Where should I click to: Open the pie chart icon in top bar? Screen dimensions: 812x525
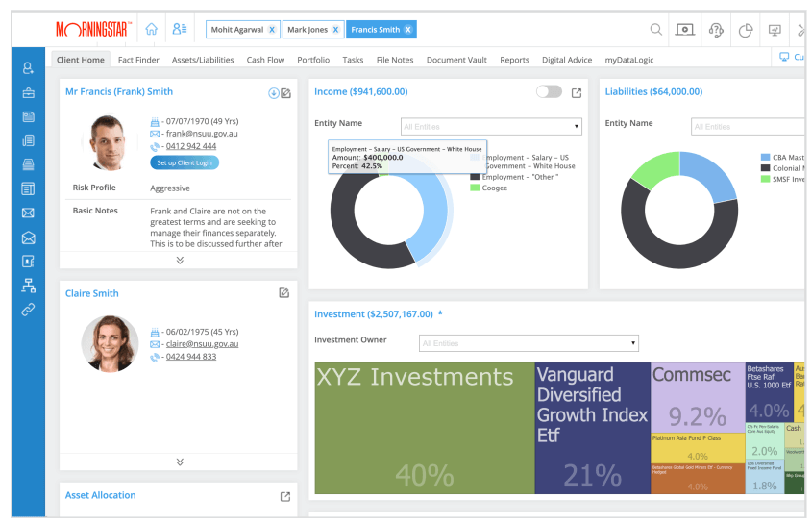coord(745,31)
